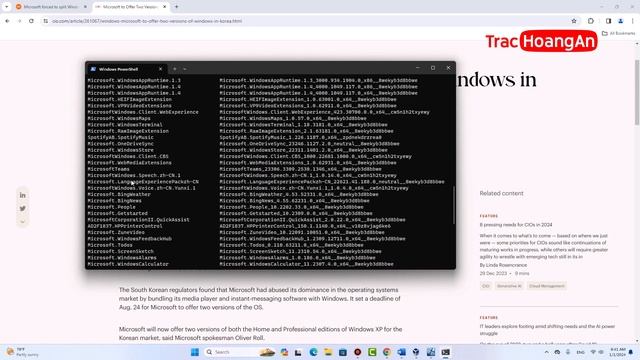Click 'Microsoft.Todos' package name in PowerShell

110,245
